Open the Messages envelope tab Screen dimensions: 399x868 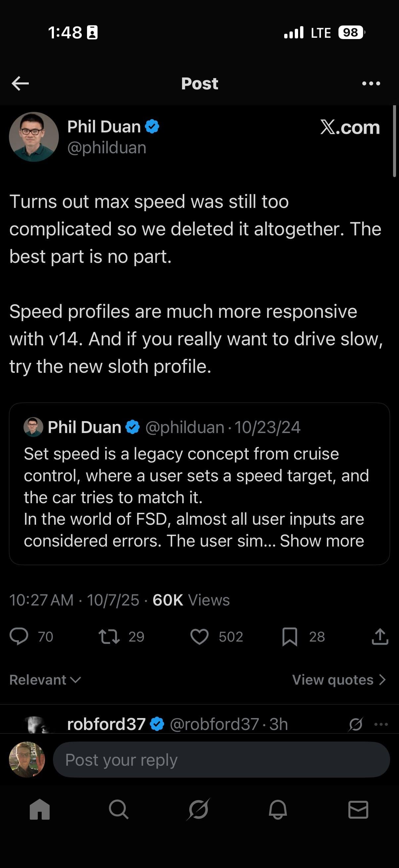pos(358,809)
